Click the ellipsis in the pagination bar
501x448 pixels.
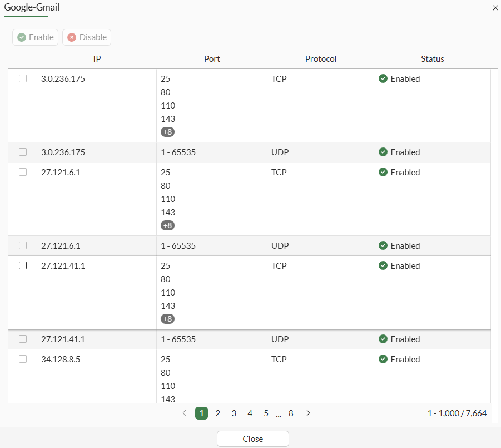tap(278, 413)
